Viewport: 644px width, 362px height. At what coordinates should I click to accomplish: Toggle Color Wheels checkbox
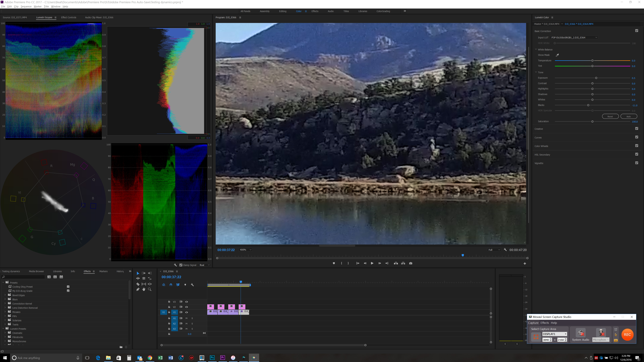pos(637,146)
